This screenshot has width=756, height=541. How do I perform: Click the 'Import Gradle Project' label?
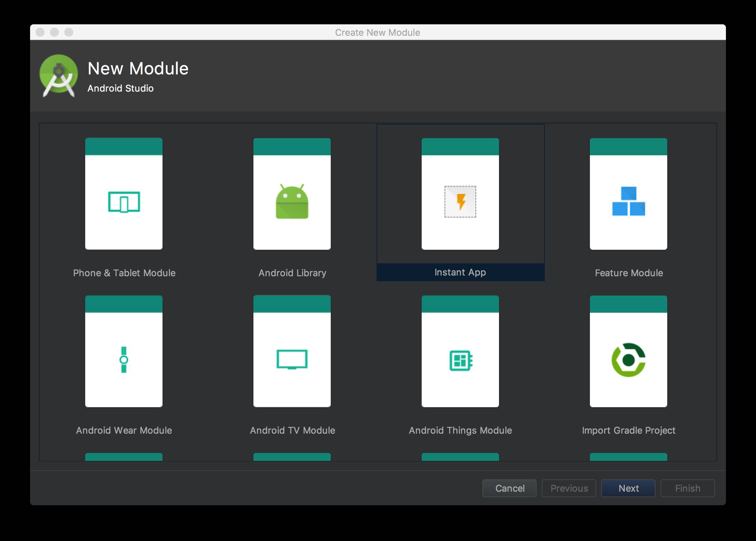629,430
